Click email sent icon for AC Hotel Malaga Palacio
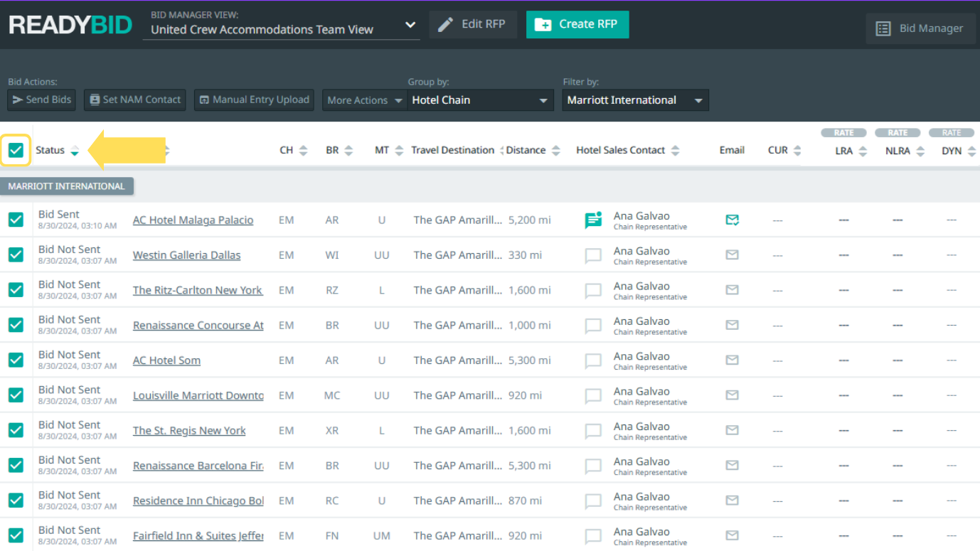Image resolution: width=980 pixels, height=551 pixels. 733,220
